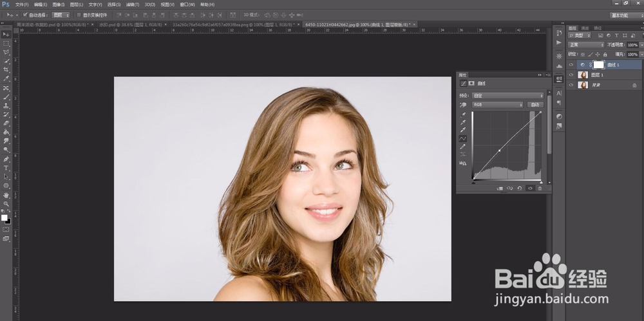This screenshot has width=644, height=321.
Task: Reset curves to adjustment defaults
Action: click(520, 188)
